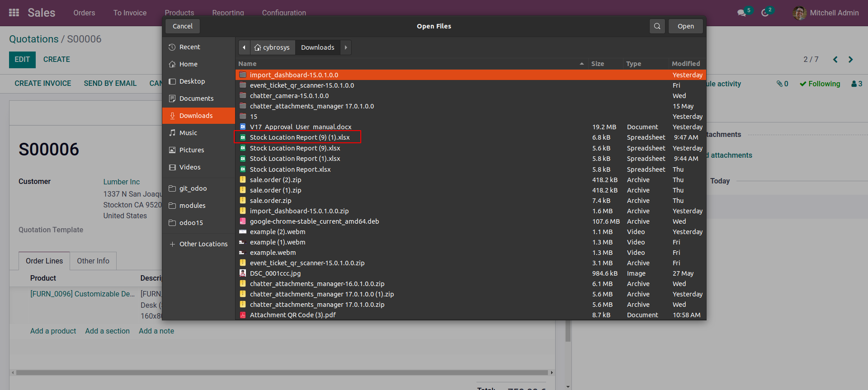Click SEND BY EMAIL button
The height and width of the screenshot is (390, 868).
[110, 84]
